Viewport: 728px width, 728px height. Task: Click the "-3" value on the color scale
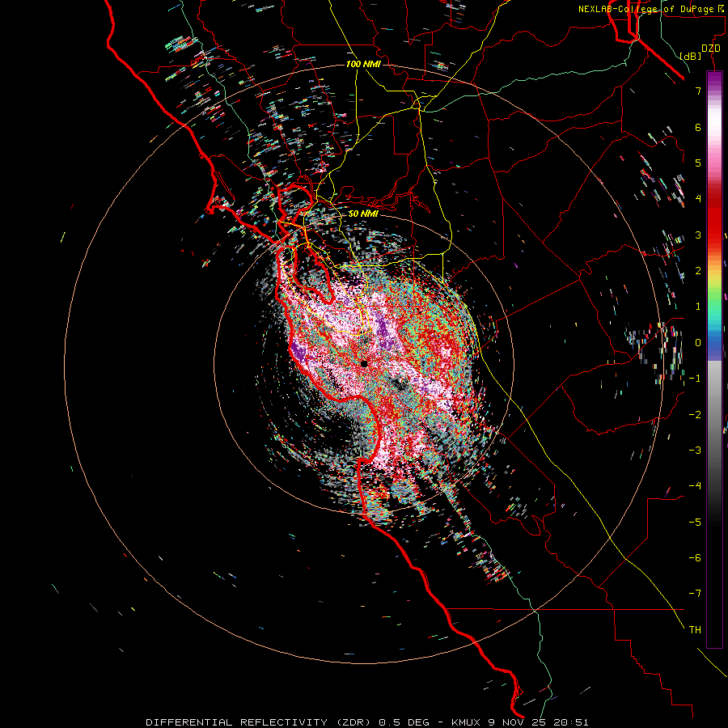pos(695,450)
